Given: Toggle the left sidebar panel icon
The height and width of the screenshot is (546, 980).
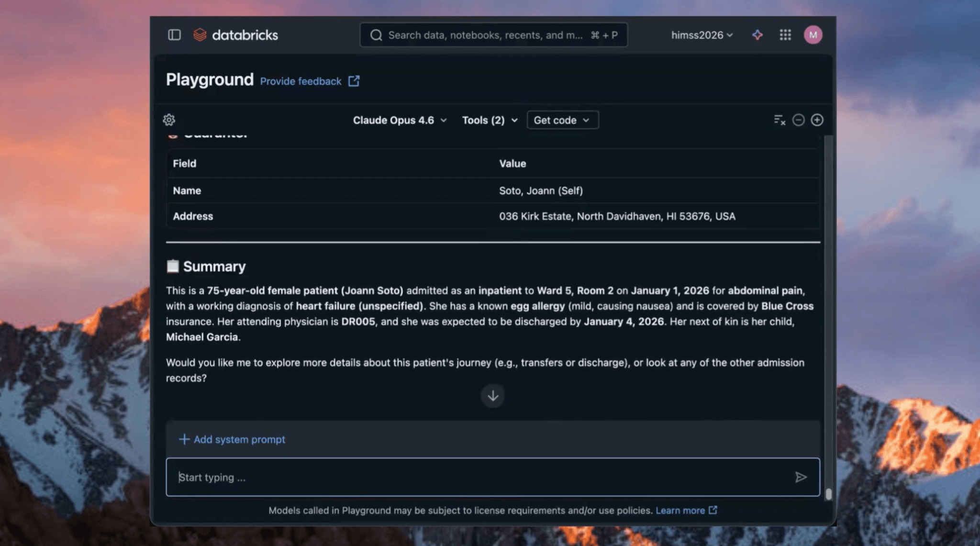Looking at the screenshot, I should 174,35.
